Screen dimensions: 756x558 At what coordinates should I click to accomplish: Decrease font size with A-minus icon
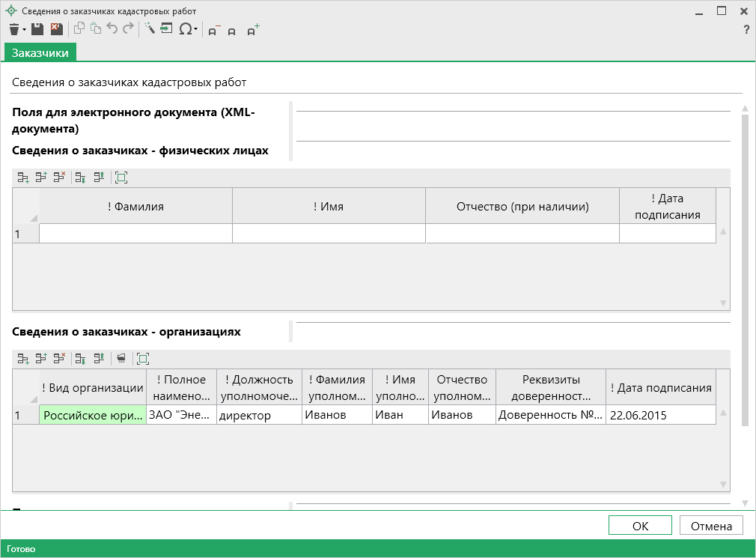(213, 30)
